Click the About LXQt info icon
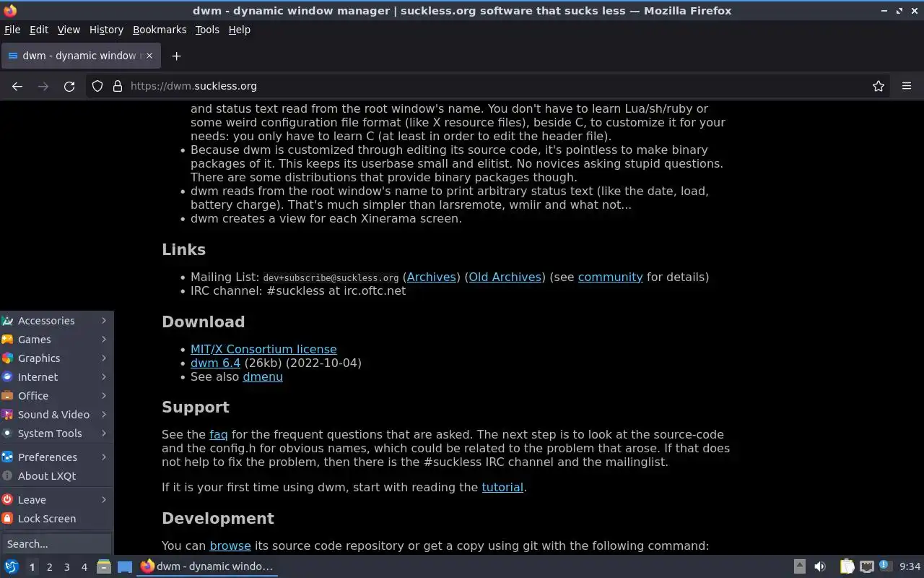Screen dimensions: 924x578 click(7, 476)
